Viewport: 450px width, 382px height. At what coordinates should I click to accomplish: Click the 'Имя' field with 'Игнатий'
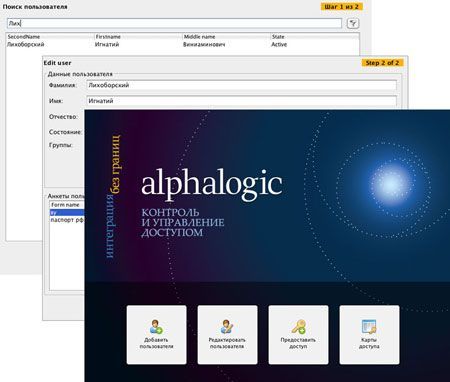[x=242, y=101]
